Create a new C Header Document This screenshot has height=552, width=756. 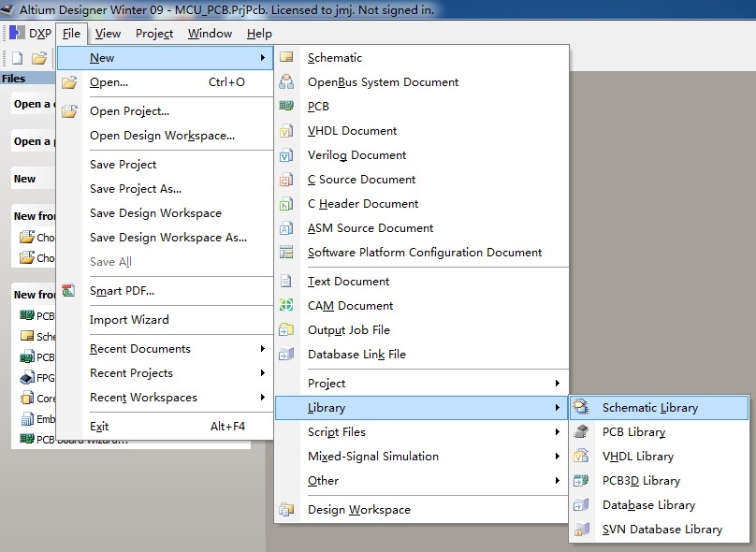tap(422, 203)
